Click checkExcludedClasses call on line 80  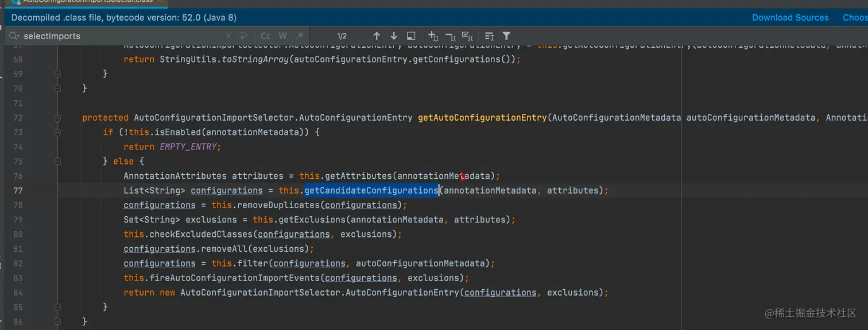[201, 234]
